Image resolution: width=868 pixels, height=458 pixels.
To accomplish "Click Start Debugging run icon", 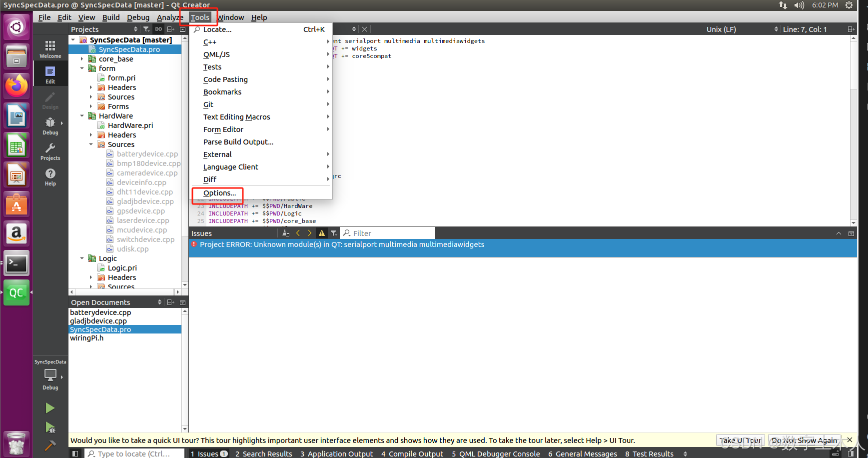I will (50, 427).
